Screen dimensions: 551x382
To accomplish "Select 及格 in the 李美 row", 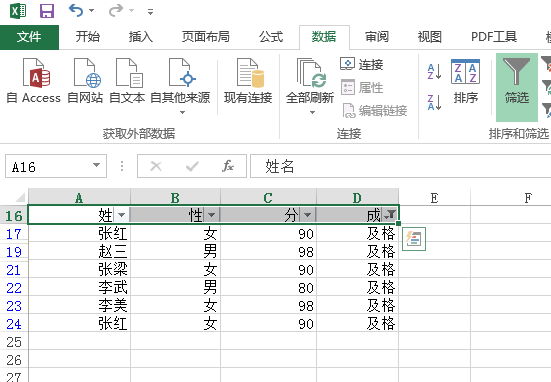I will click(358, 305).
